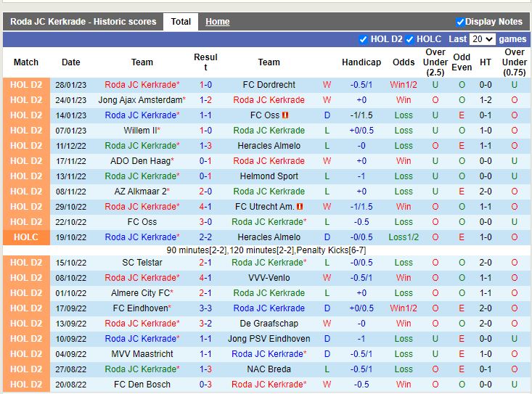The width and height of the screenshot is (532, 394).
Task: Open MVV Maastricht team link
Action: coord(142,354)
